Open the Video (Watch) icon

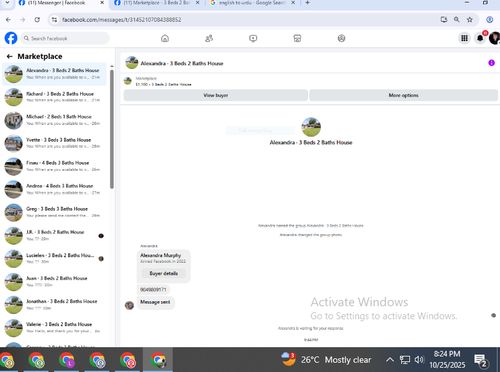coord(253,38)
